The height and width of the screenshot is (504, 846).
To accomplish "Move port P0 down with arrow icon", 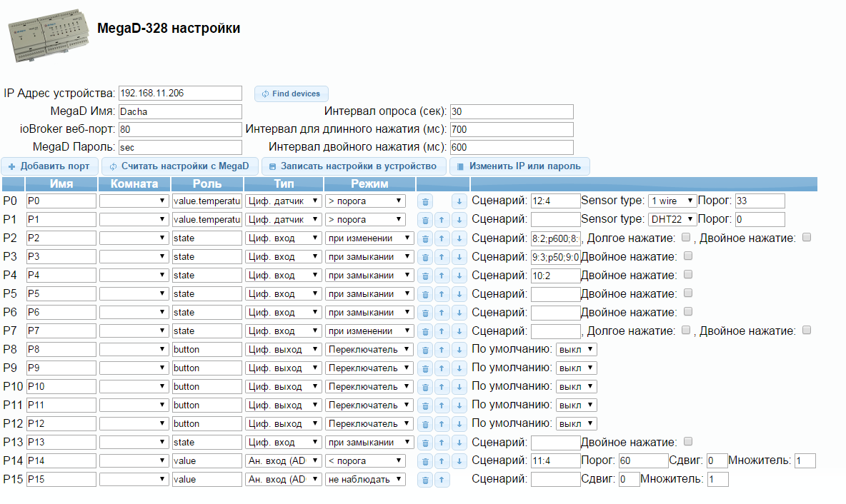I will 459,201.
